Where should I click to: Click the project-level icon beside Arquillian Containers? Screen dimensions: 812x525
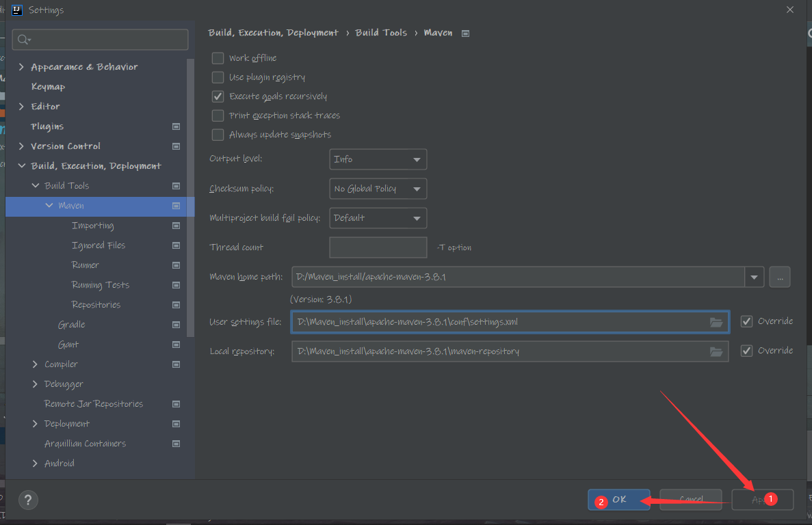click(x=176, y=444)
